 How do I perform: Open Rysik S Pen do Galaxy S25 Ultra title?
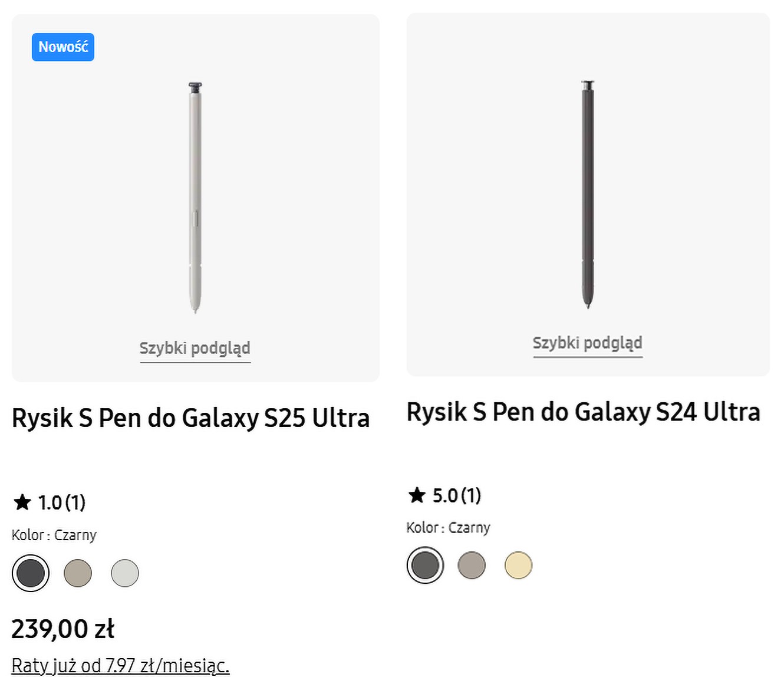click(190, 418)
